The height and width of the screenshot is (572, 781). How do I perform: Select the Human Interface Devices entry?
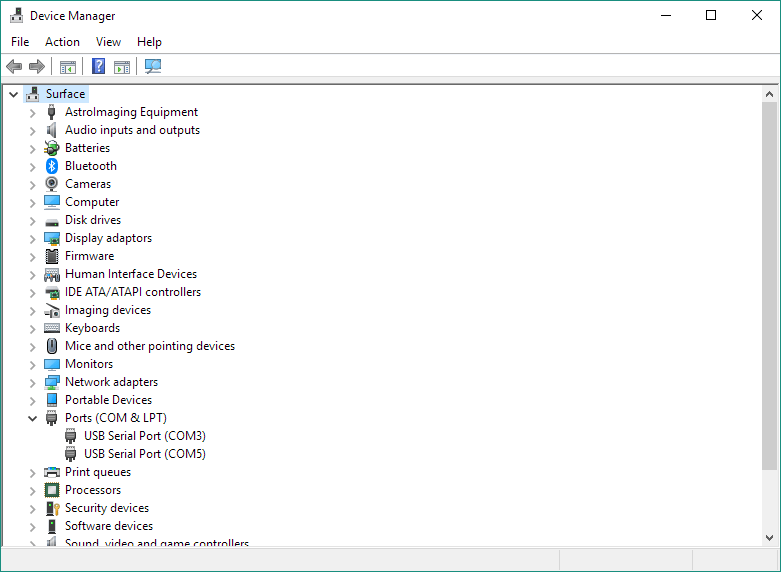[x=130, y=274]
